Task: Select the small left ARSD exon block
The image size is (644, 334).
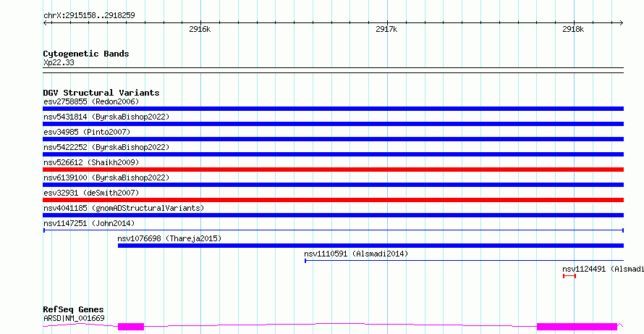Action: [x=131, y=327]
